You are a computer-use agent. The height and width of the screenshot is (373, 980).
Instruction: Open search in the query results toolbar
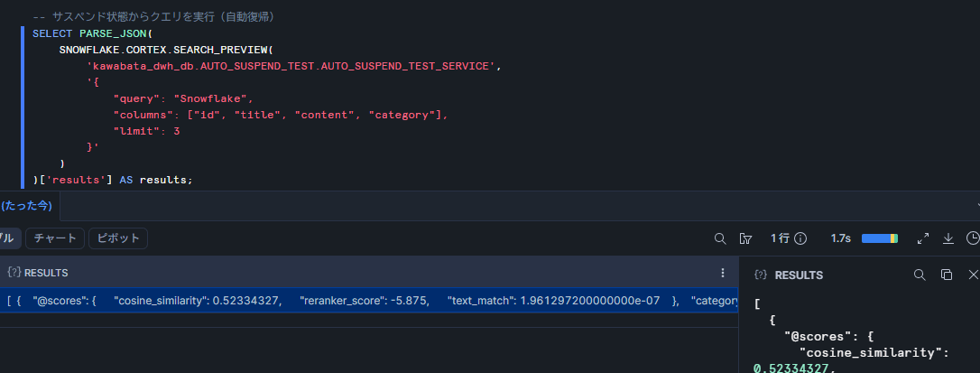tap(720, 238)
